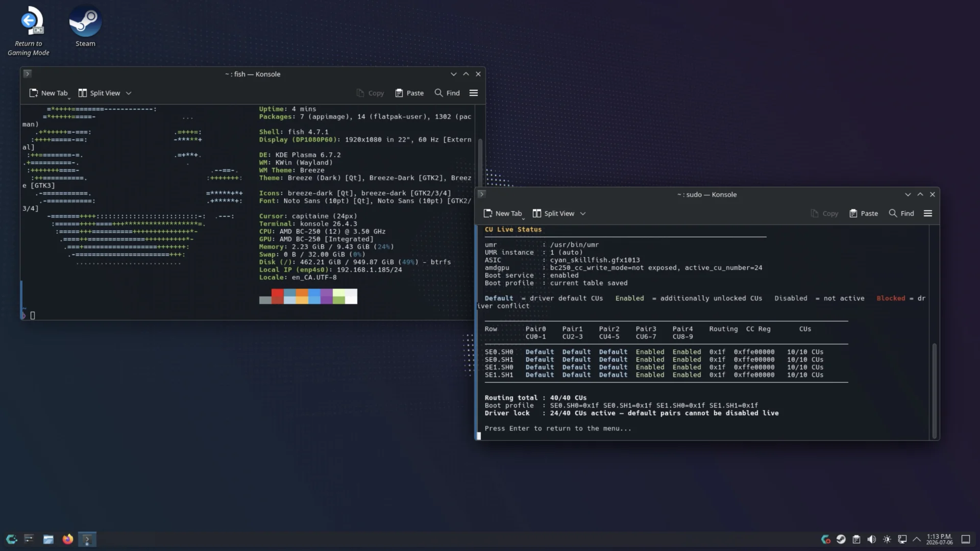The width and height of the screenshot is (980, 551).
Task: Toggle Split View in fish Konsole
Action: pyautogui.click(x=99, y=93)
